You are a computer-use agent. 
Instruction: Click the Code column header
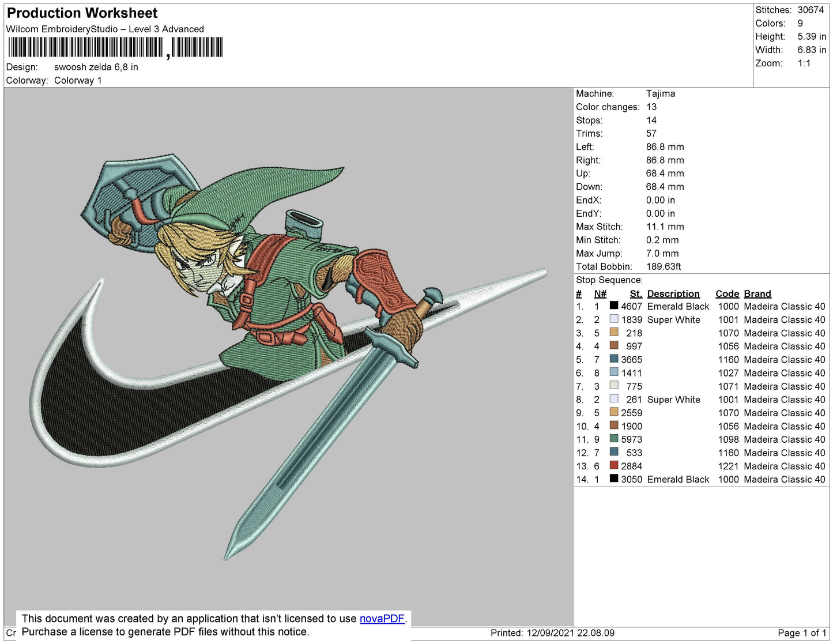(727, 293)
